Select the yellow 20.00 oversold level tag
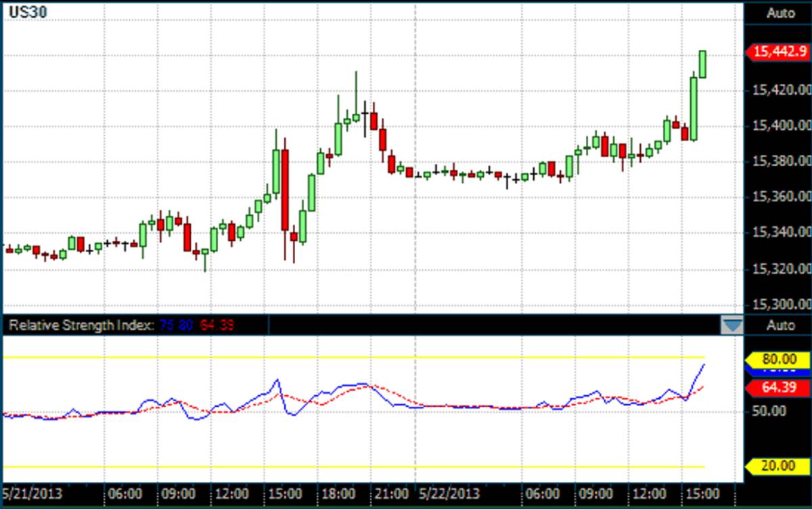 777,466
